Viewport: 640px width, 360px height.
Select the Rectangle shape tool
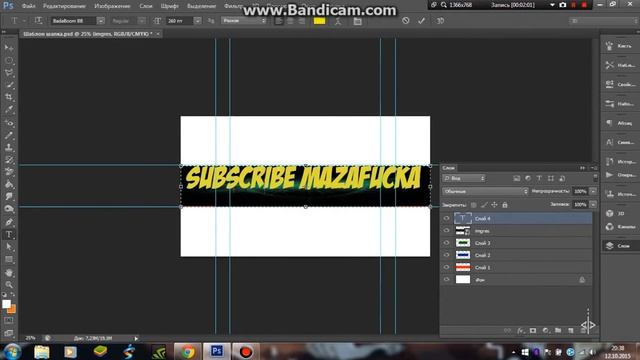tap(9, 260)
